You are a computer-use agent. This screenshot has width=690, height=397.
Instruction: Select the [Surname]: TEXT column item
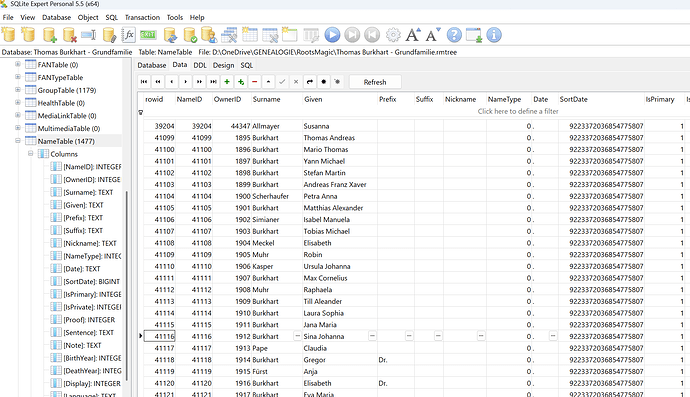[x=88, y=192]
